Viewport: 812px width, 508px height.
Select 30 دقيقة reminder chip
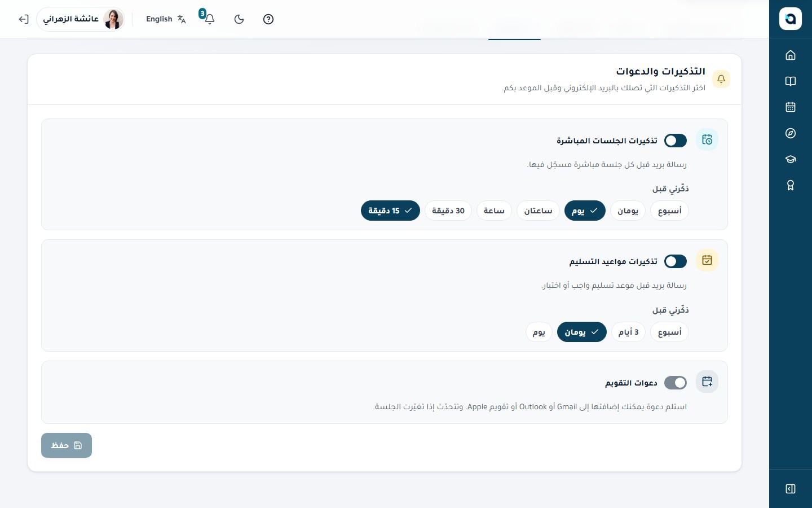pyautogui.click(x=448, y=211)
